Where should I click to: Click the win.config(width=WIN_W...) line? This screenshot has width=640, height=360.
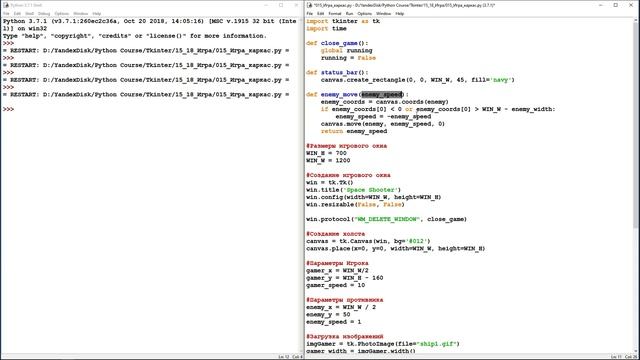374,198
